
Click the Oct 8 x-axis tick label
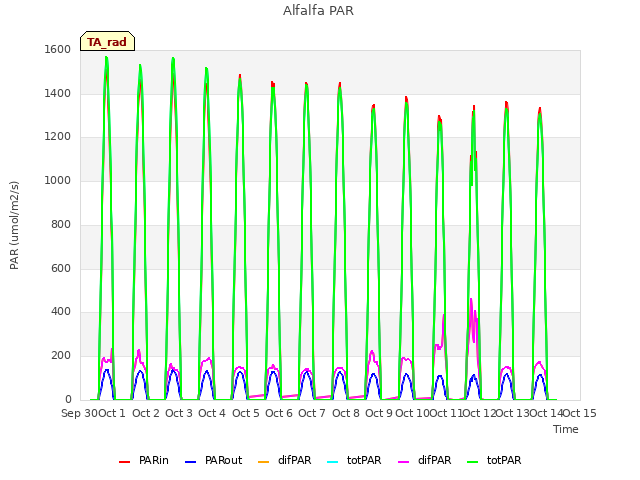coord(346,413)
